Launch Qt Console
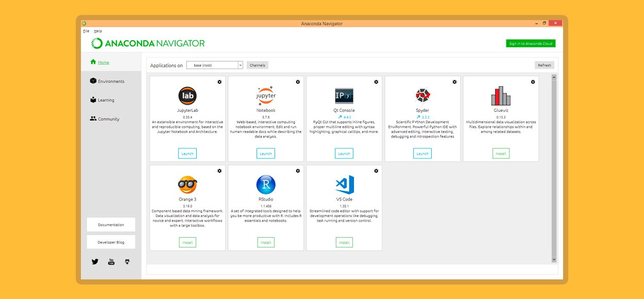This screenshot has width=644, height=299. (x=344, y=154)
